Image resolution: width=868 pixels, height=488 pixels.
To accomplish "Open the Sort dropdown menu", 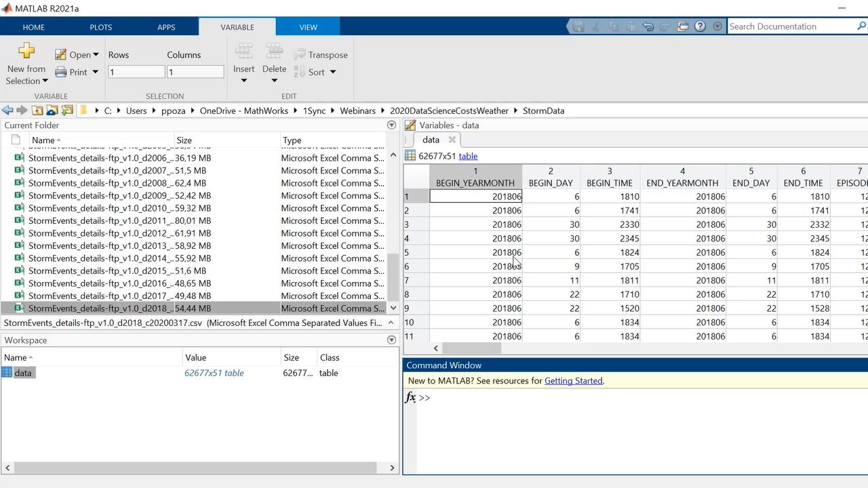I will [333, 72].
